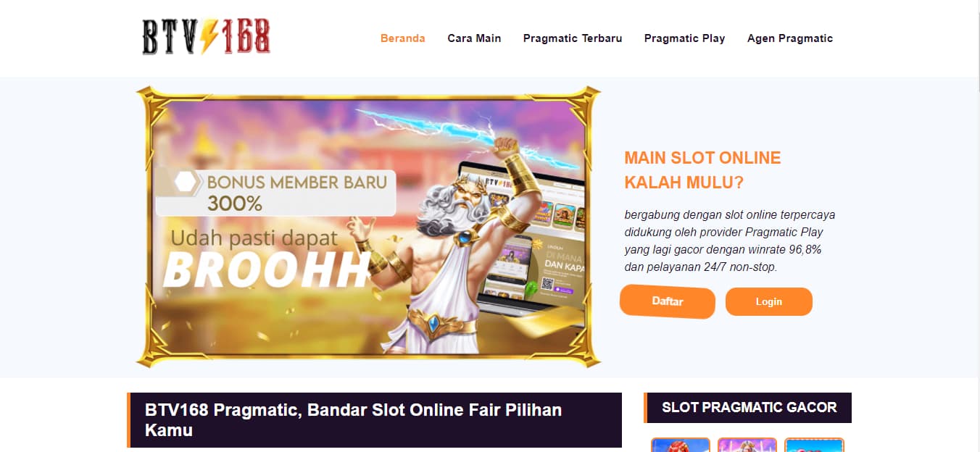The image size is (980, 452).
Task: Go to the Beranda menu item
Action: [x=403, y=38]
